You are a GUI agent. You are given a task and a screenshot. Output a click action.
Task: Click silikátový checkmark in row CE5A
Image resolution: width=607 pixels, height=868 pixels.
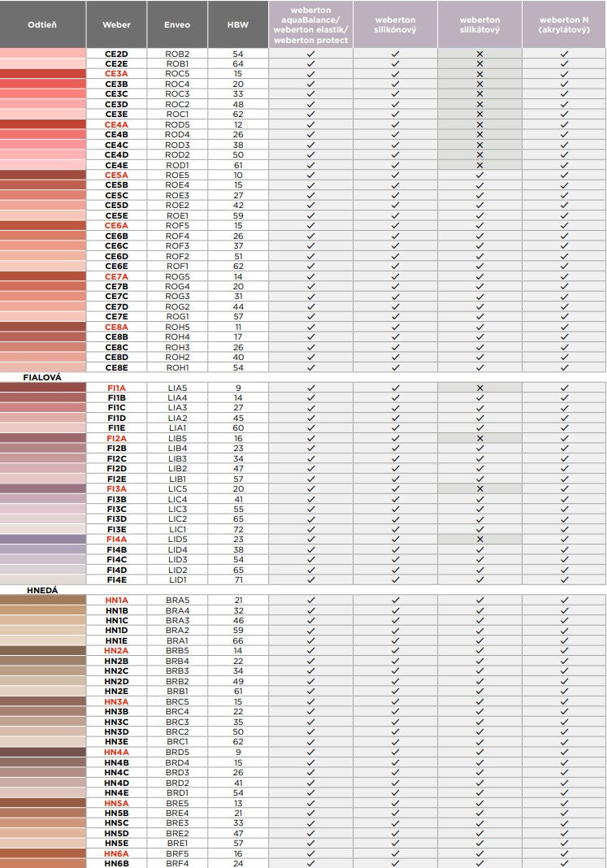click(479, 175)
